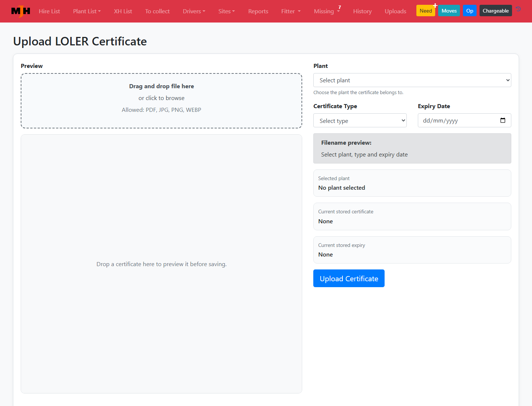Click the yellow Need button
The width and height of the screenshot is (532, 406).
[x=426, y=11]
